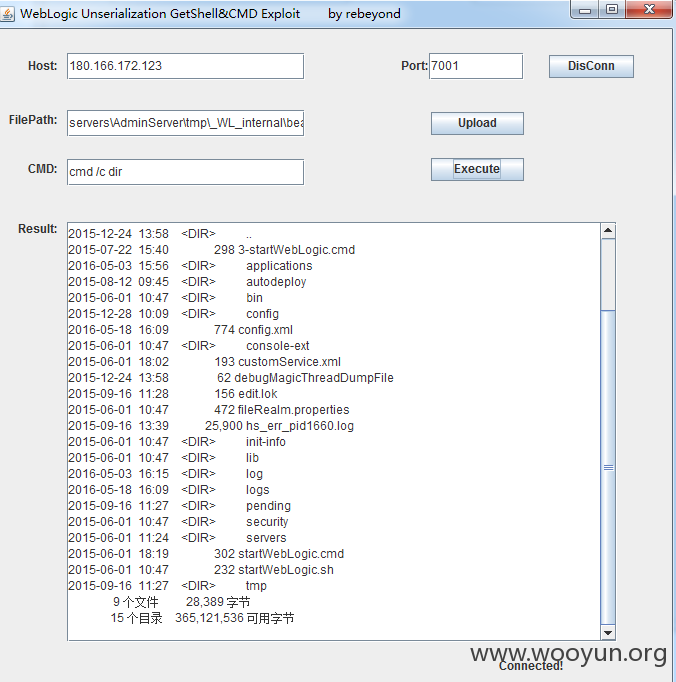
Task: Focus the Port input field
Action: point(476,66)
